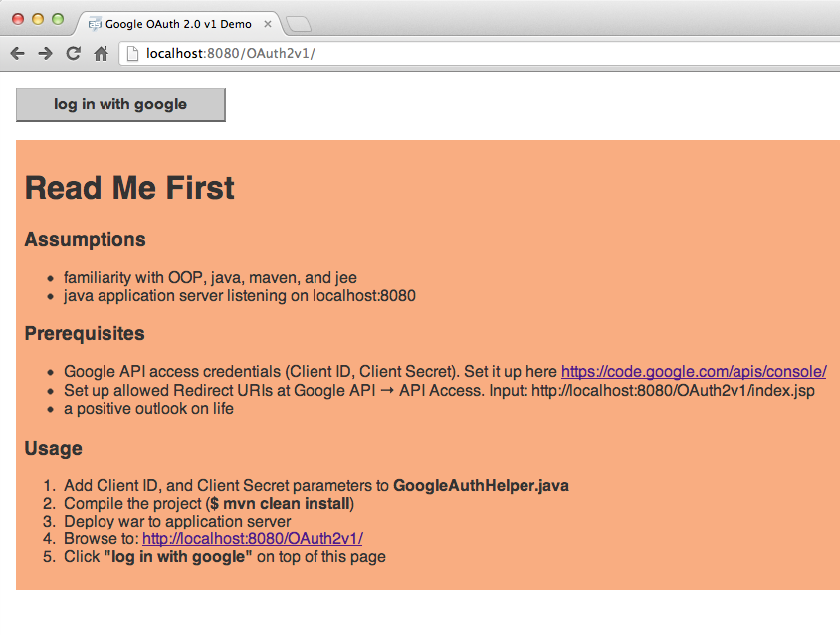Click the page icon in address bar
Image resolution: width=840 pixels, height=635 pixels.
[132, 53]
